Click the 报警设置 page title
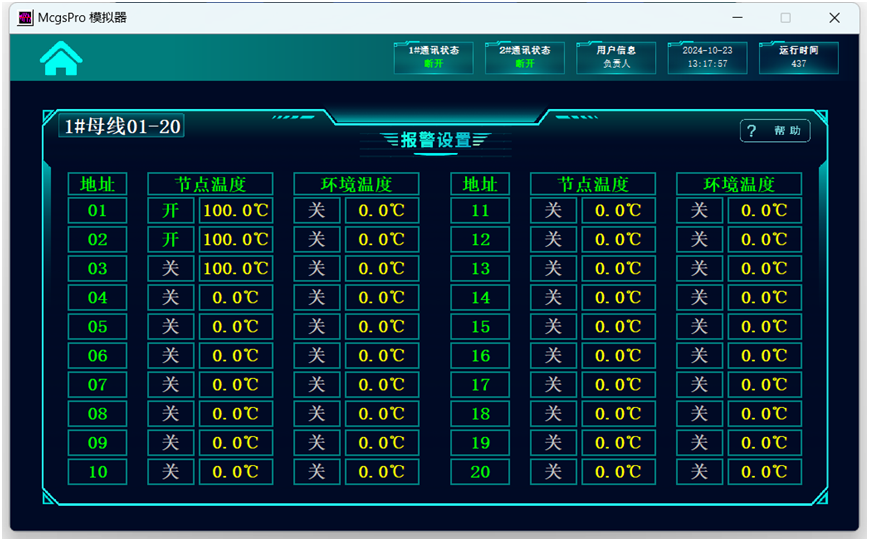 pyautogui.click(x=436, y=140)
